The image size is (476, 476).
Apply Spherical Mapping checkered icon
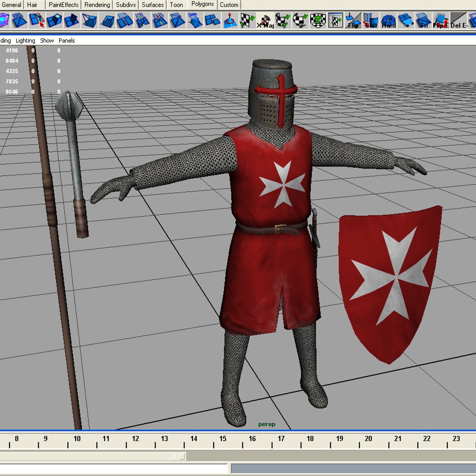click(x=301, y=21)
